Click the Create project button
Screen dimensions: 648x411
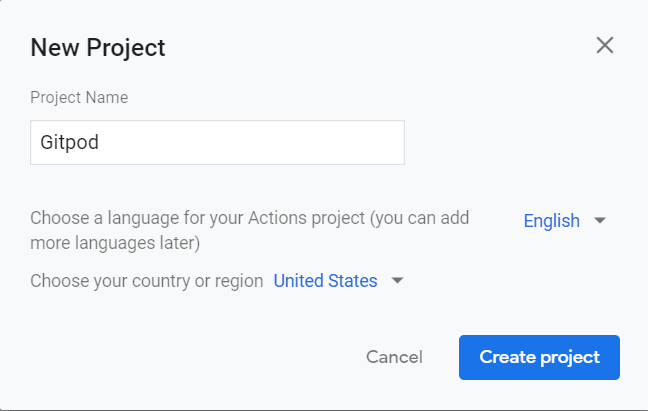pyautogui.click(x=539, y=357)
